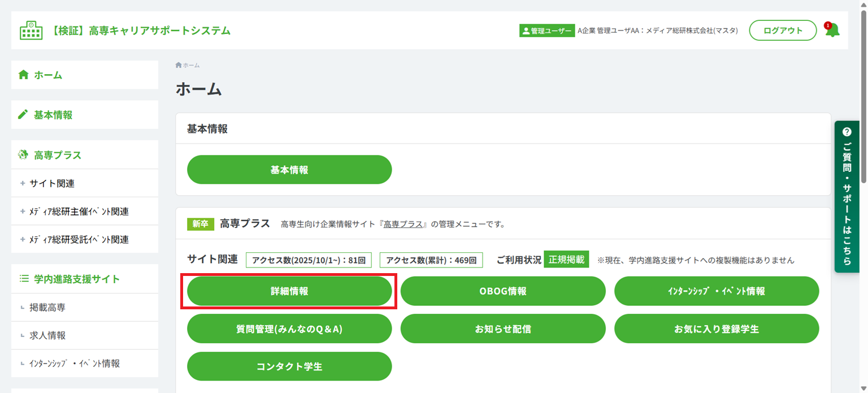Click the school building logo icon
Image resolution: width=868 pixels, height=393 pixels.
coord(31,31)
